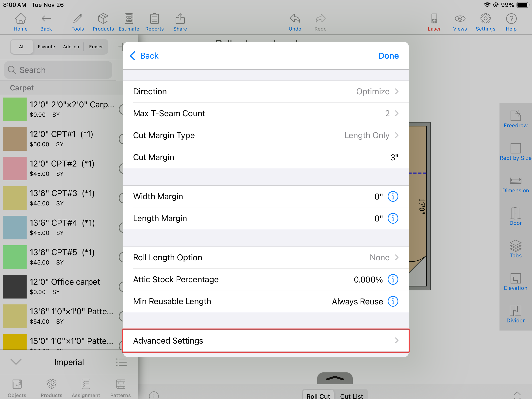The height and width of the screenshot is (399, 532).
Task: Expand Advanced Settings row
Action: pos(266,341)
